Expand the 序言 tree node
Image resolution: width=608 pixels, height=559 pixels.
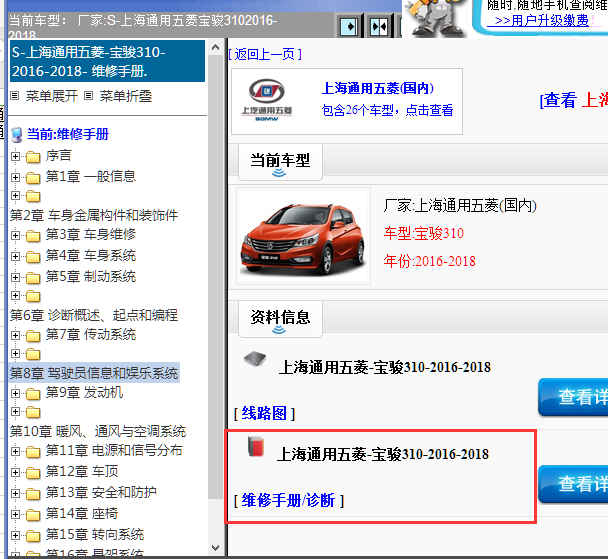tap(16, 157)
